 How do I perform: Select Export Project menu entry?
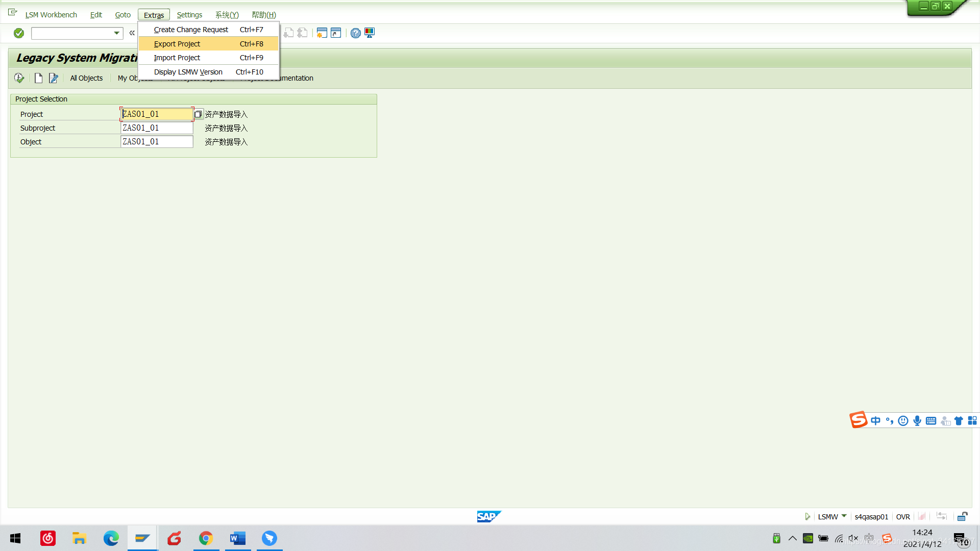tap(177, 44)
